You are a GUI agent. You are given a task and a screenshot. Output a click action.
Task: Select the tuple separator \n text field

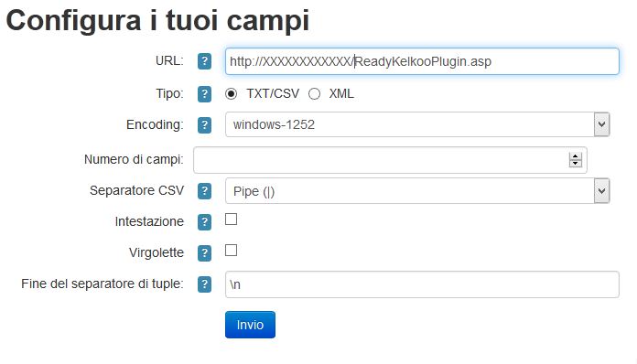coord(422,284)
